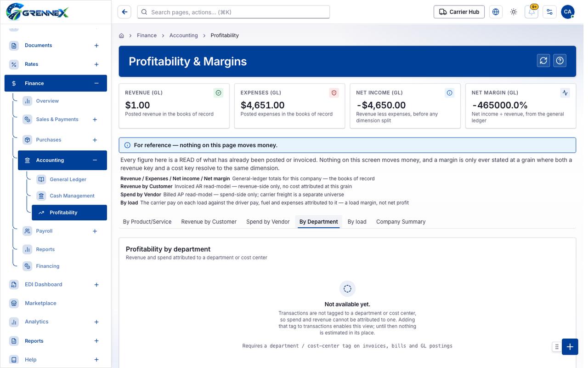Open the help question-mark icon in header
This screenshot has height=368, width=588.
(x=560, y=61)
